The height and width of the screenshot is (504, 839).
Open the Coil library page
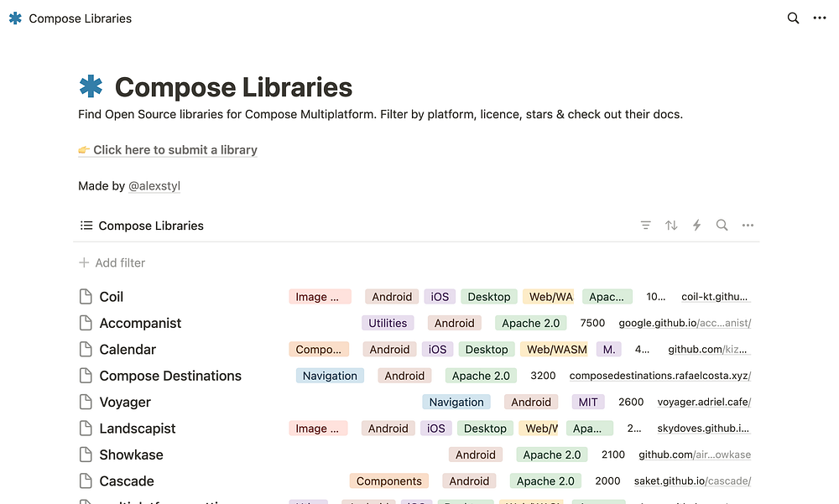click(112, 296)
